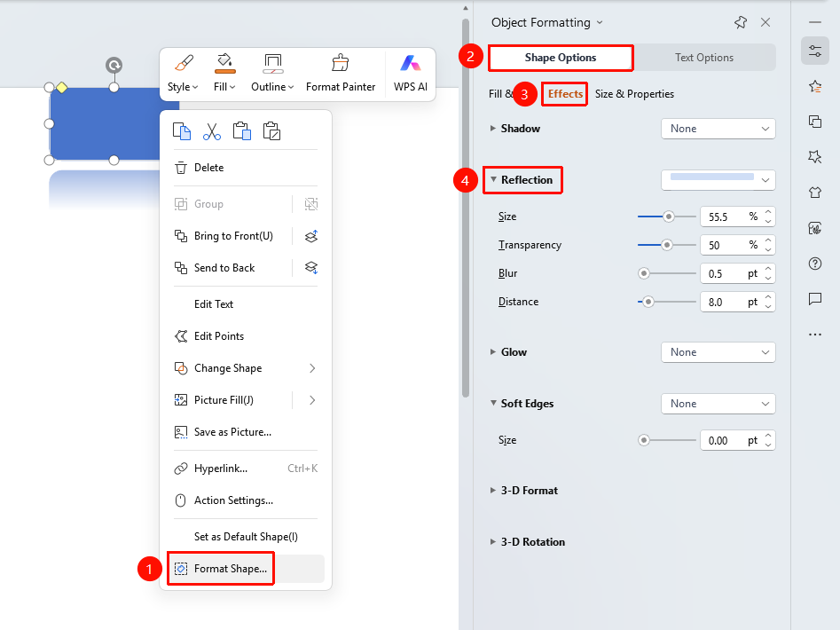Viewport: 840px width, 630px height.
Task: Click the ungroup icon beside Group
Action: coord(311,204)
